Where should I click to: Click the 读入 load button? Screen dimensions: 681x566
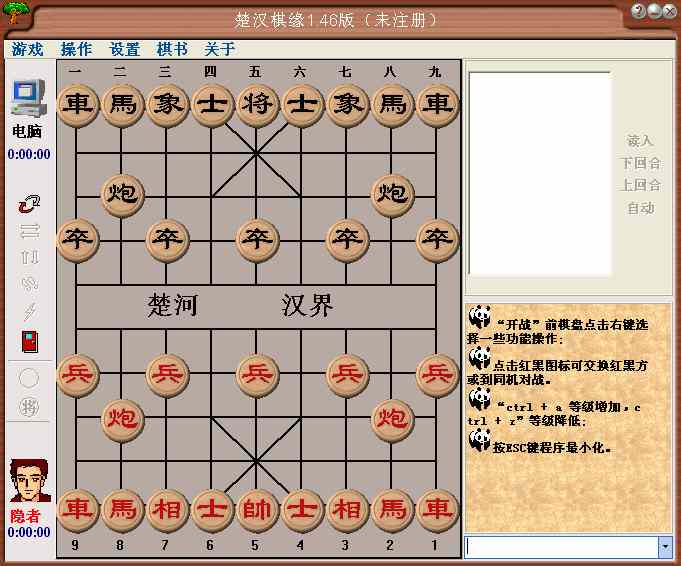click(x=640, y=141)
